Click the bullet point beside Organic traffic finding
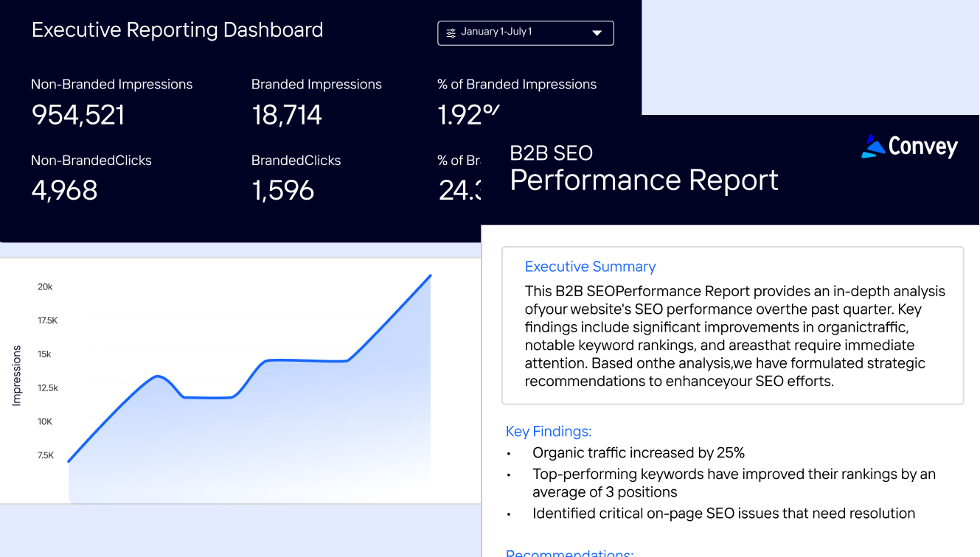Viewport: 980px width, 557px height. 508,454
